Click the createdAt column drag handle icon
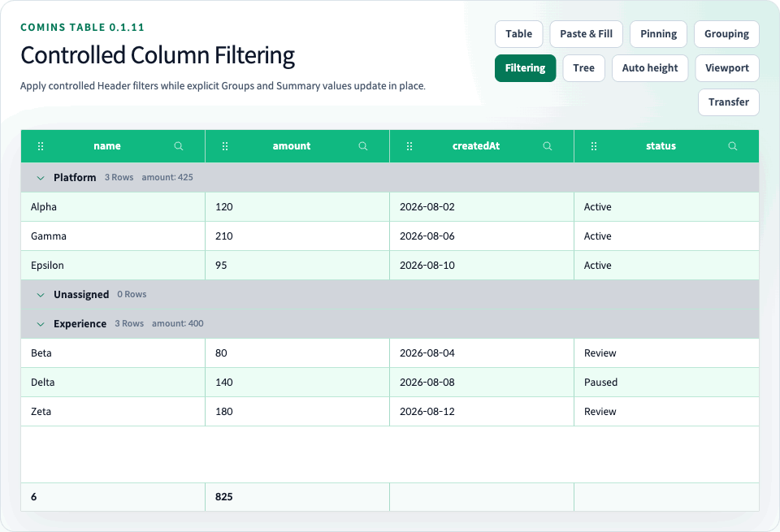The image size is (780, 532). click(x=409, y=146)
